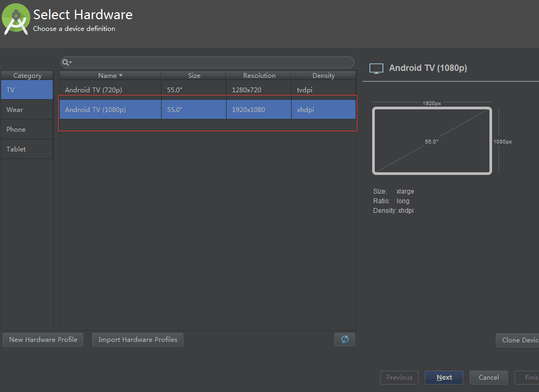Click the Density column header

click(x=324, y=76)
